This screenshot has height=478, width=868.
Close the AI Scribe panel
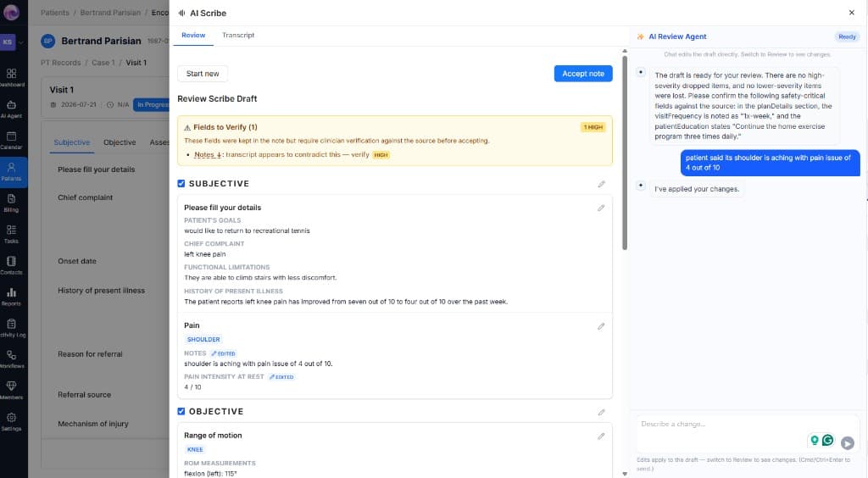coord(851,12)
